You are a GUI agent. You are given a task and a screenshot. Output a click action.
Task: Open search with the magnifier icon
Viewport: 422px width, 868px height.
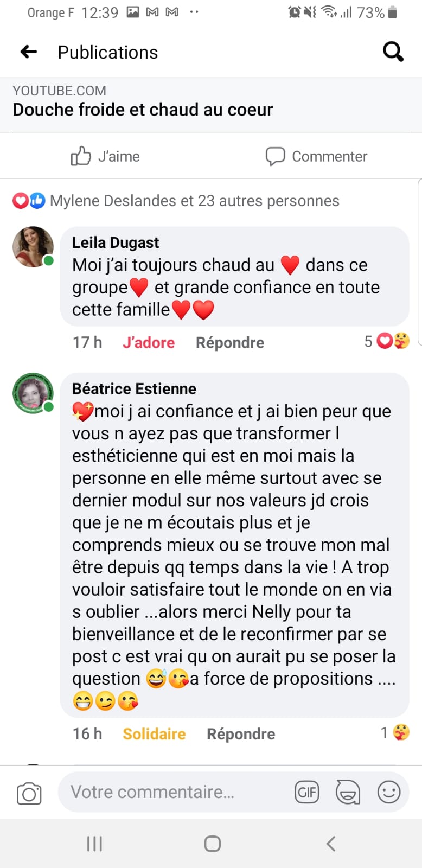[393, 52]
